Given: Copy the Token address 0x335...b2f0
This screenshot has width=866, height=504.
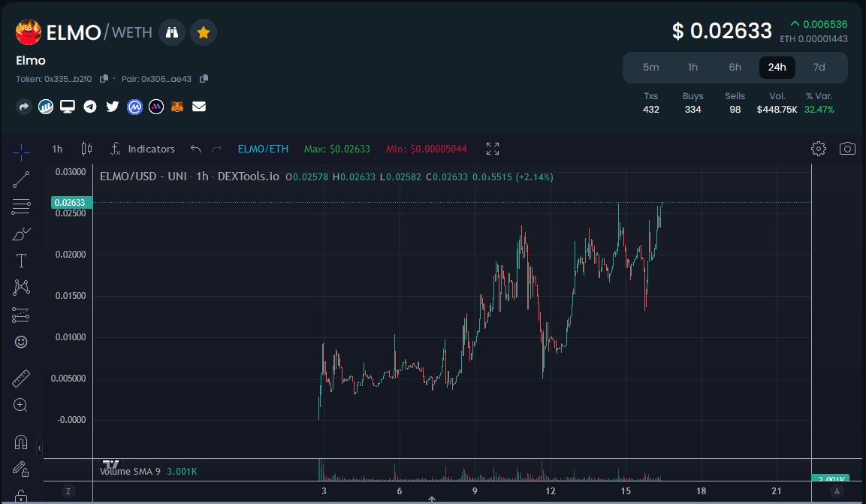Looking at the screenshot, I should pos(104,78).
